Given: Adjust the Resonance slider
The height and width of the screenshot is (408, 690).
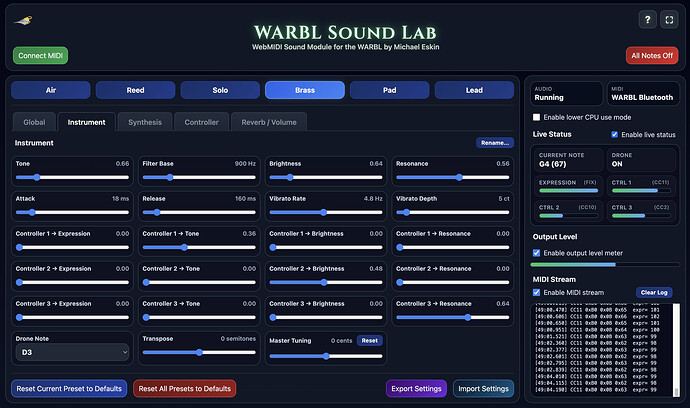Looking at the screenshot, I should click(x=452, y=177).
